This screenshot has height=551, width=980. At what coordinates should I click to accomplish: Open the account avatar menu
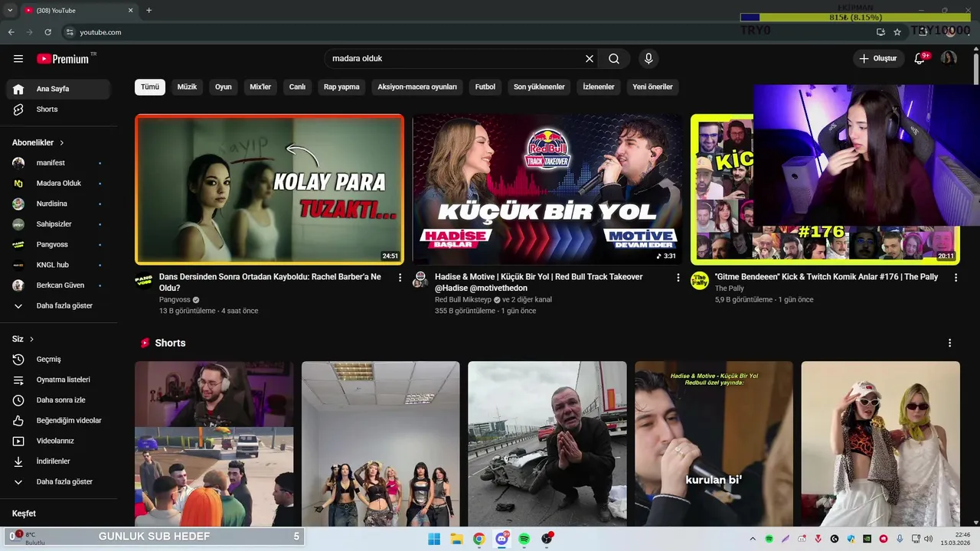click(x=949, y=59)
